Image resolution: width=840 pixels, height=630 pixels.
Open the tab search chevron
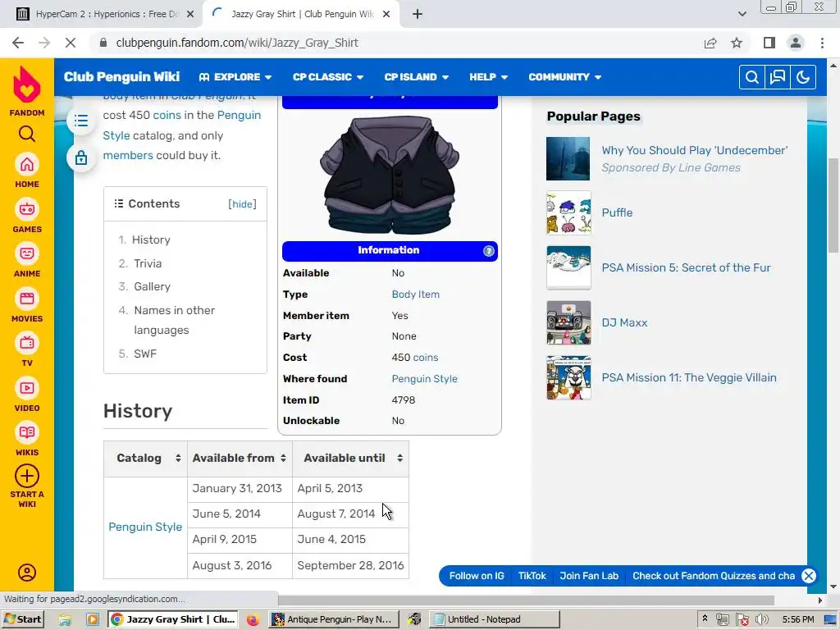click(x=742, y=15)
